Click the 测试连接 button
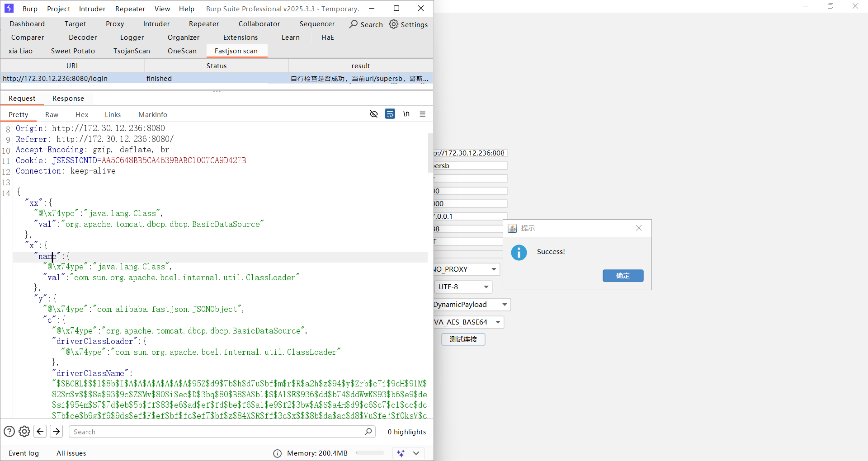The width and height of the screenshot is (868, 461). (x=463, y=339)
